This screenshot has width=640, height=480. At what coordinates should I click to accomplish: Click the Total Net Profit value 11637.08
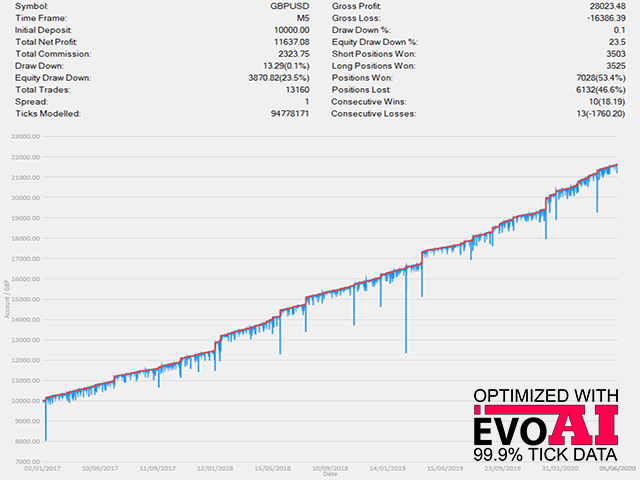click(292, 42)
